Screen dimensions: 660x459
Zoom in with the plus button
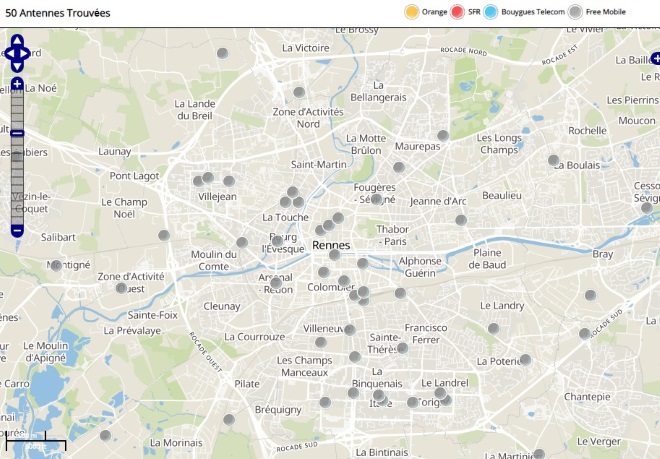pos(17,83)
